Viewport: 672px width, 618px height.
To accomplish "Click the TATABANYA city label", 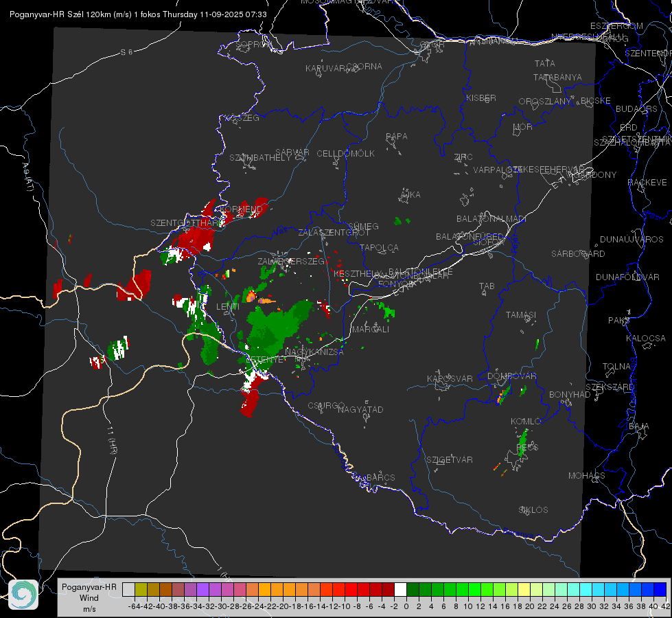I will pyautogui.click(x=557, y=78).
